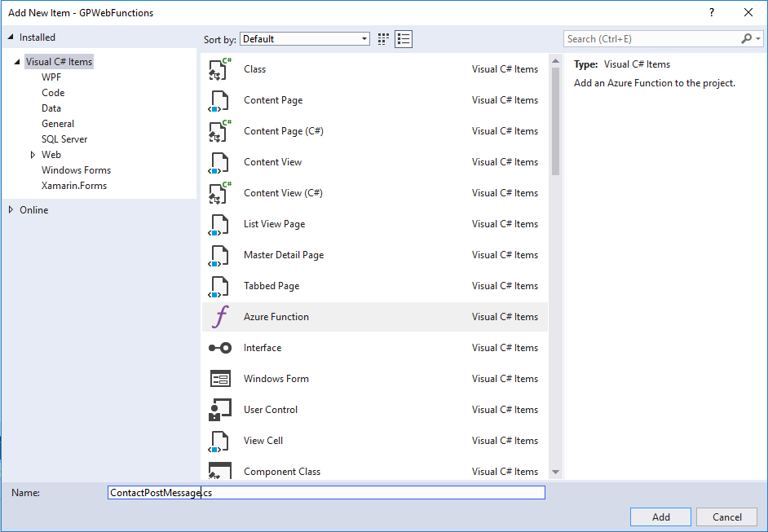The height and width of the screenshot is (532, 768).
Task: Select the View Cell item name
Action: tap(263, 441)
